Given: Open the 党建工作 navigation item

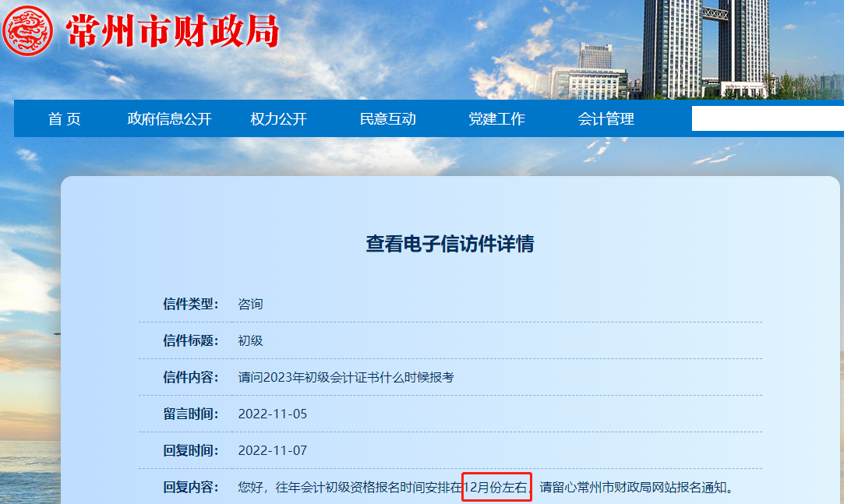Looking at the screenshot, I should pyautogui.click(x=496, y=119).
